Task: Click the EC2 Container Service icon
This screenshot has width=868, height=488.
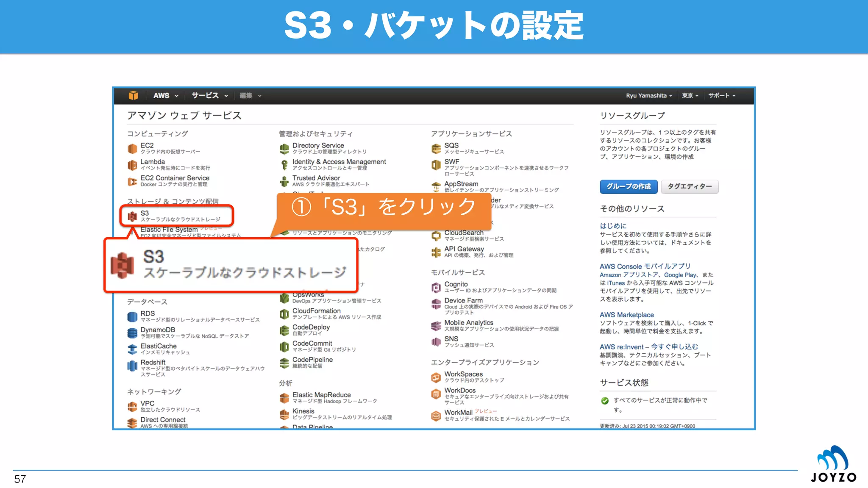Action: tap(132, 181)
